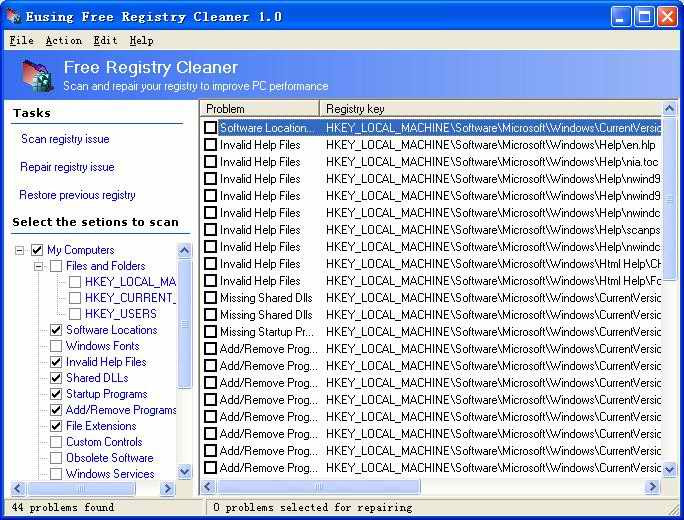Click the Restore previous registry link
Viewport: 684px width, 520px height.
click(77, 195)
